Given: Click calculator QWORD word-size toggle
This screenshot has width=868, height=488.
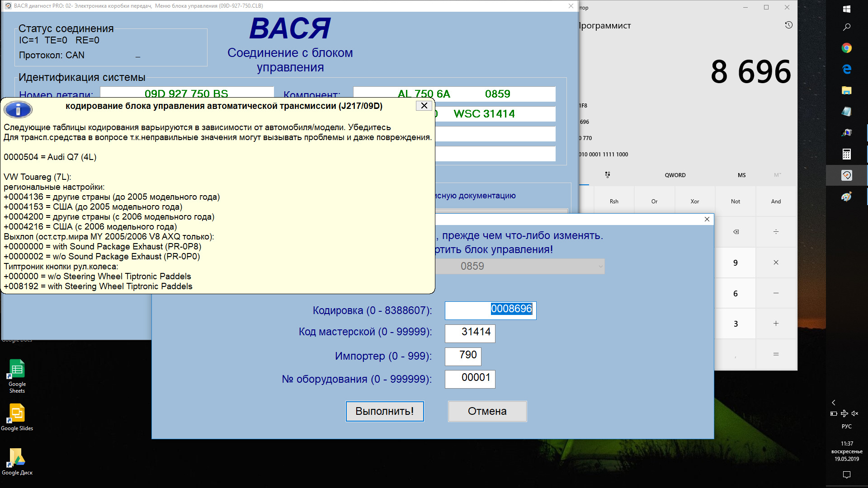Looking at the screenshot, I should pos(675,175).
